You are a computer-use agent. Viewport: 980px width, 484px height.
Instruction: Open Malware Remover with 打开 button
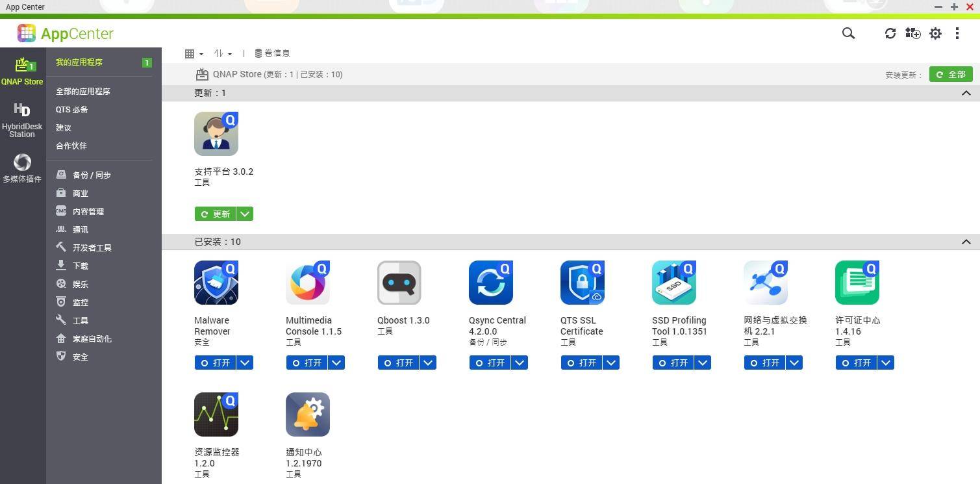(x=215, y=363)
